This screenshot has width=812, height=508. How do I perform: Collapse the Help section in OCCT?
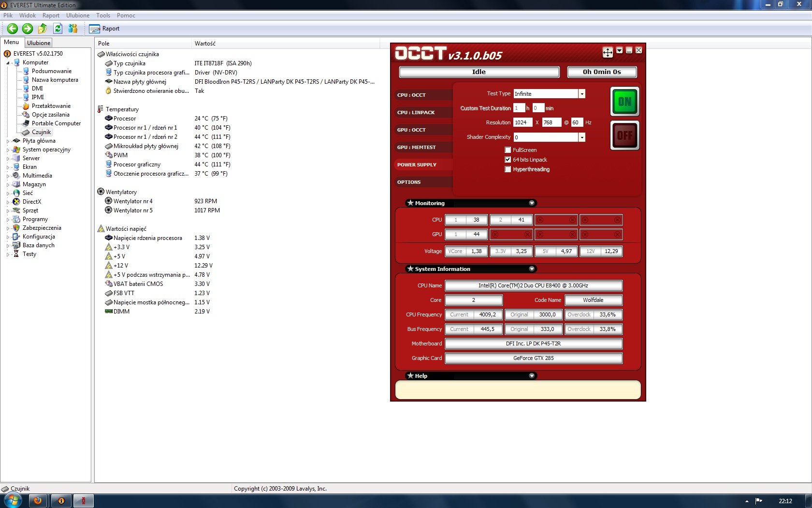coord(532,376)
